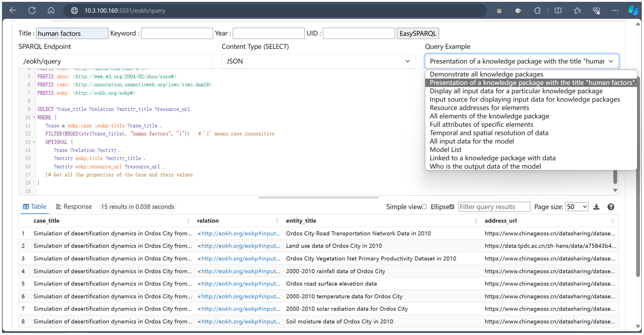
Task: Sort by relation column arrows
Action: (x=277, y=221)
